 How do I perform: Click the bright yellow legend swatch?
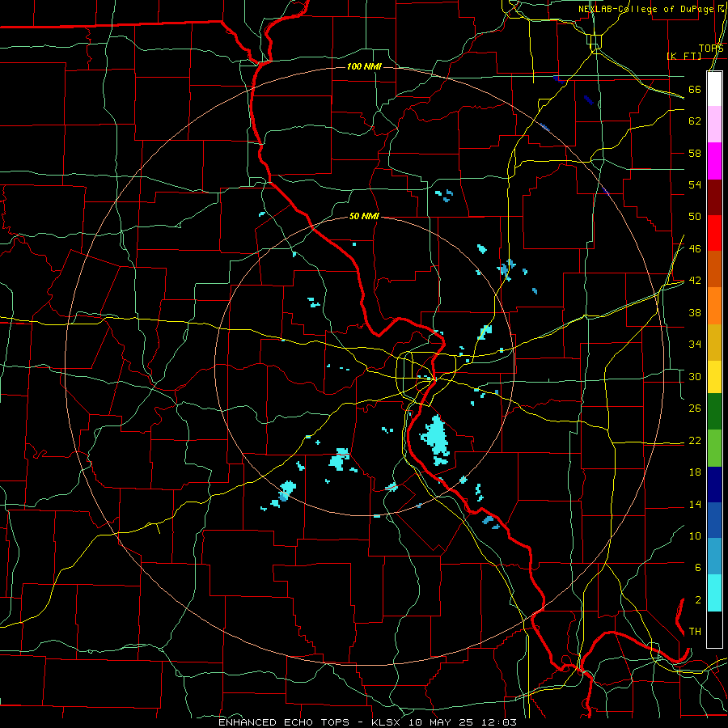coord(714,377)
